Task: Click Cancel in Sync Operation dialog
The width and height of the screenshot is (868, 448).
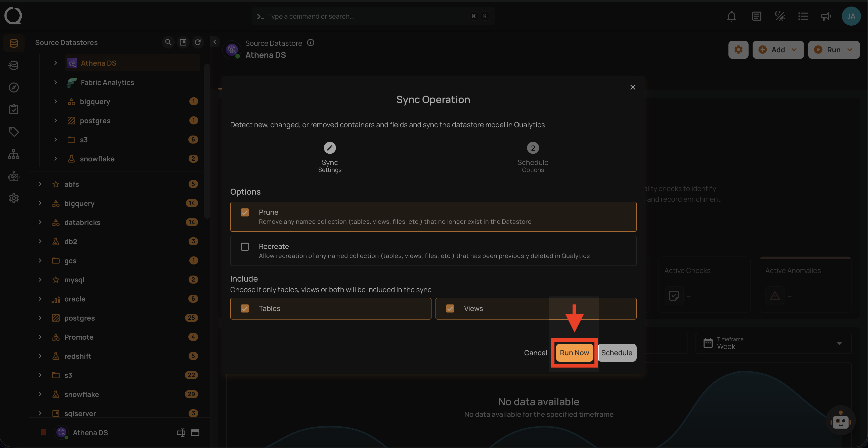Action: [x=535, y=353]
